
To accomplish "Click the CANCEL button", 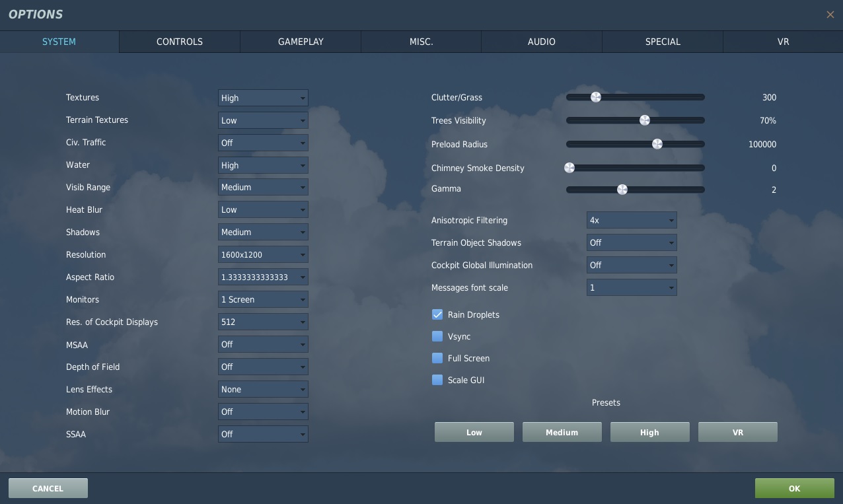I will 48,488.
